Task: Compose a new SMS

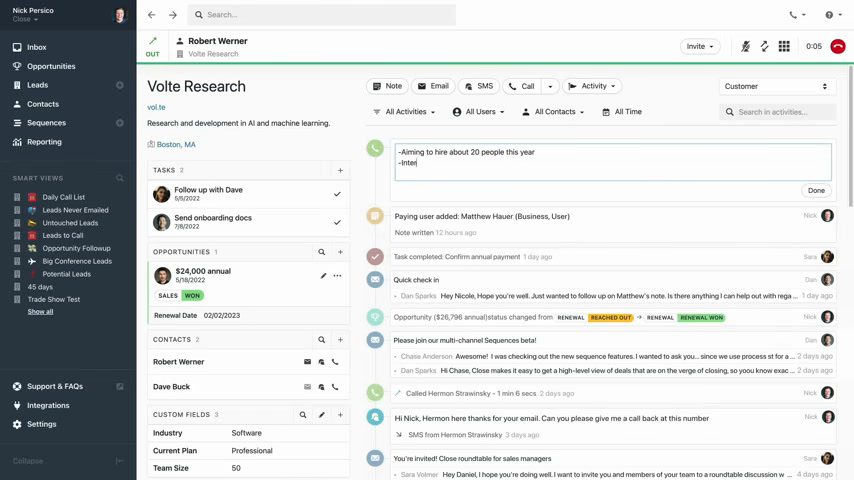Action: pyautogui.click(x=479, y=86)
